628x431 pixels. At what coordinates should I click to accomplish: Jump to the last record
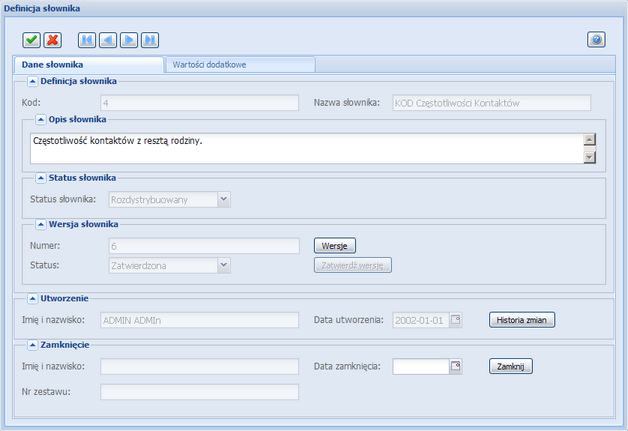pos(150,40)
